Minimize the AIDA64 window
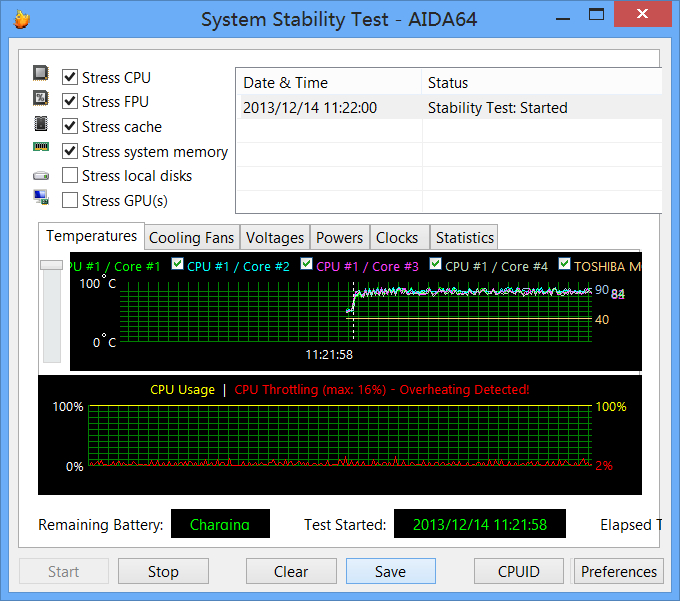 pyautogui.click(x=563, y=19)
